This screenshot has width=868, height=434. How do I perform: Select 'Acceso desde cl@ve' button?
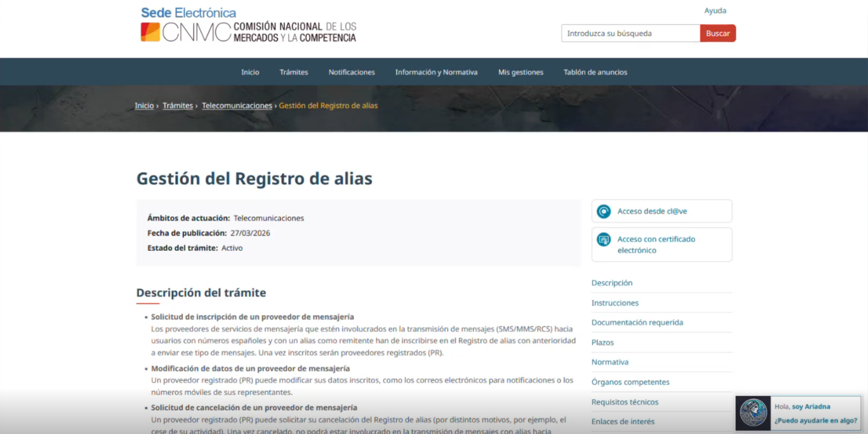662,211
